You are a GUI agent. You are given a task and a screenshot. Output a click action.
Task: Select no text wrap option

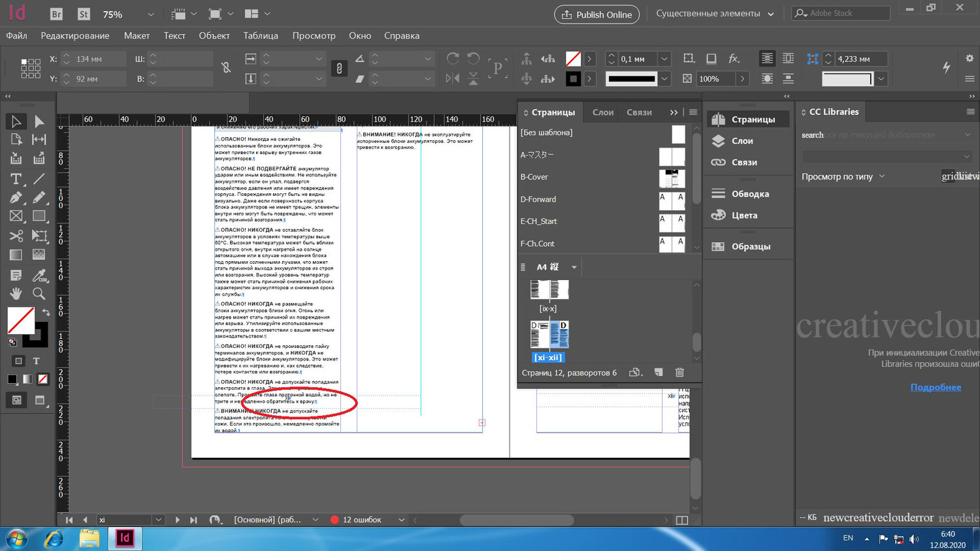point(767,59)
